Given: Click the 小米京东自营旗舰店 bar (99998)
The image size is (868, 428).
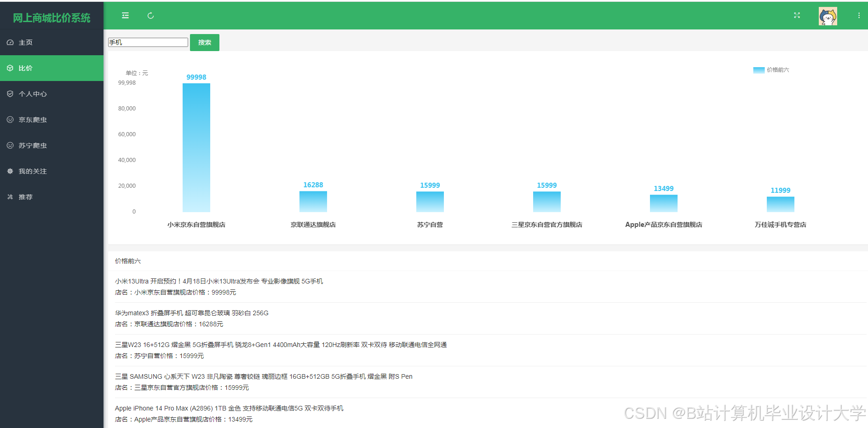Looking at the screenshot, I should [196, 147].
